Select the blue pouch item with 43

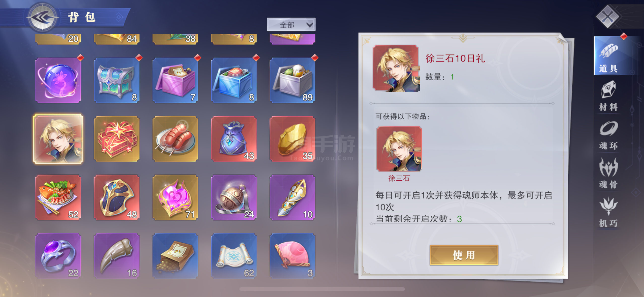[x=234, y=139]
